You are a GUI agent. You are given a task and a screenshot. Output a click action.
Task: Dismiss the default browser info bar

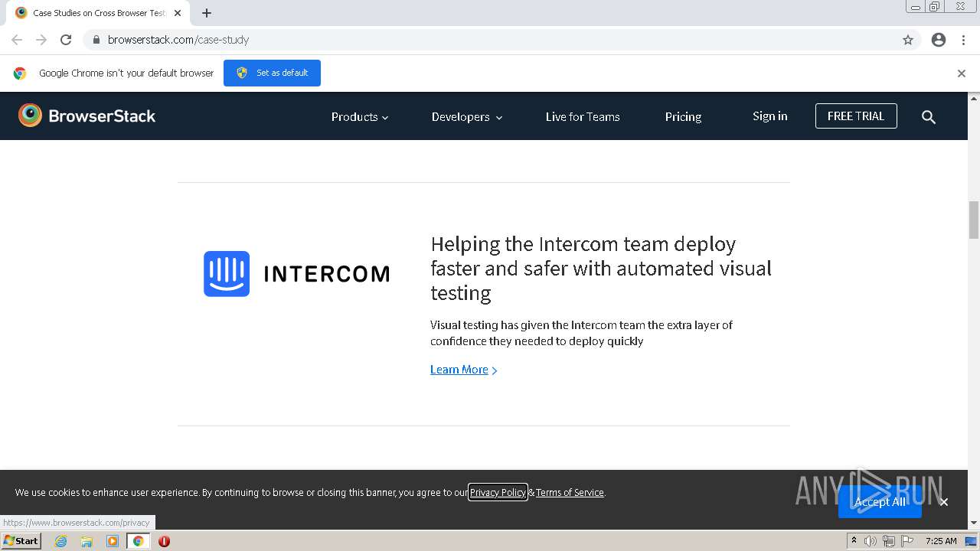tap(962, 73)
